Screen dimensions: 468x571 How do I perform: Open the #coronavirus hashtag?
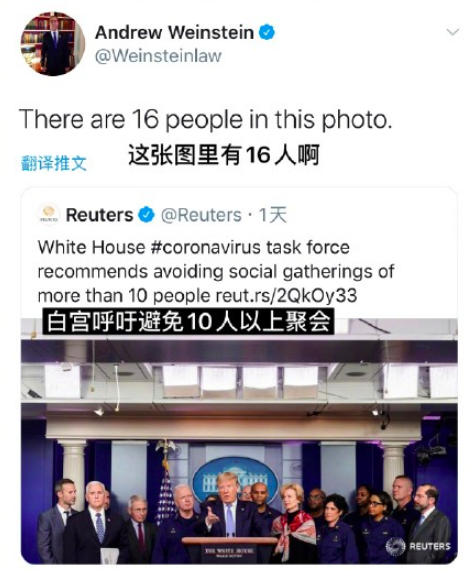coord(205,247)
